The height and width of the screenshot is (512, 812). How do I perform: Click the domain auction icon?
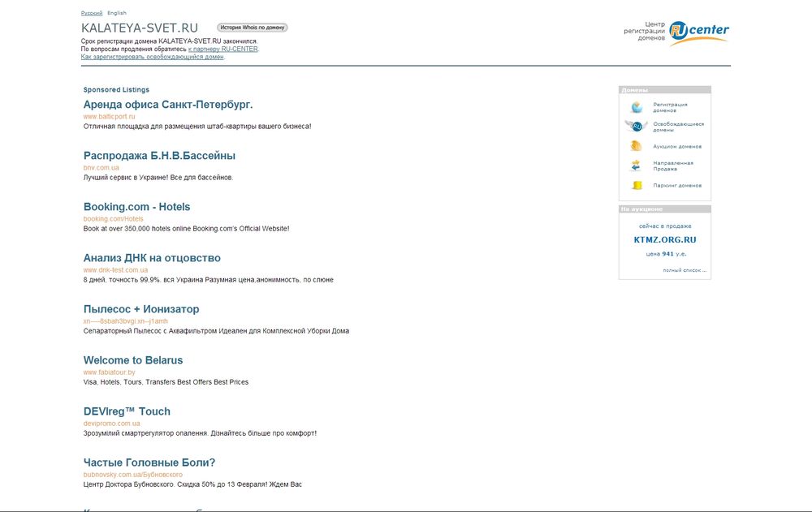[636, 146]
